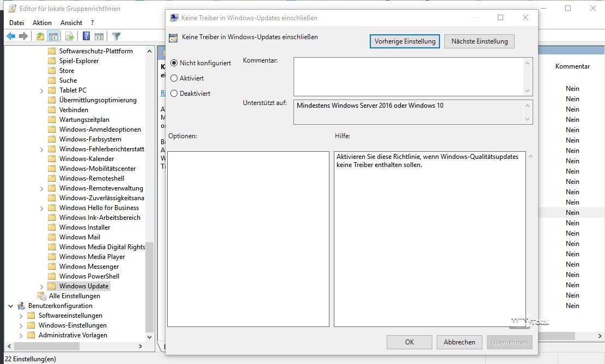Select the Windows-Remoteshell tree item

pyautogui.click(x=91, y=178)
